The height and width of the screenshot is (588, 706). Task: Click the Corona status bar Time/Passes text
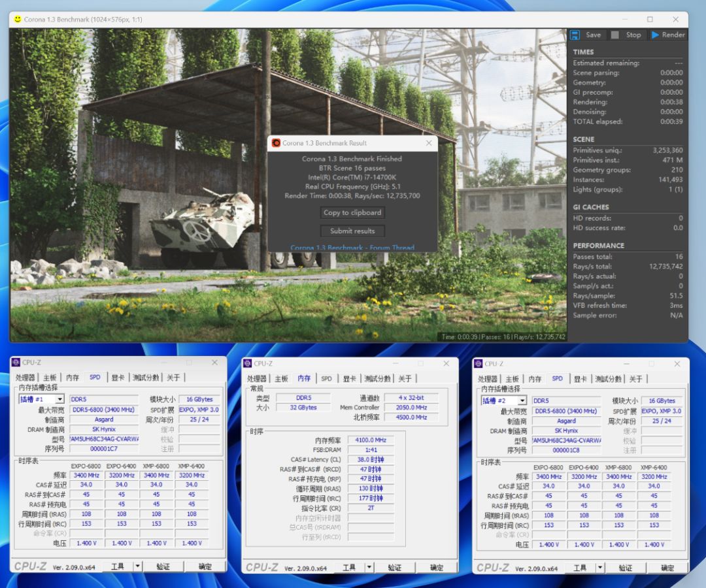(x=503, y=336)
